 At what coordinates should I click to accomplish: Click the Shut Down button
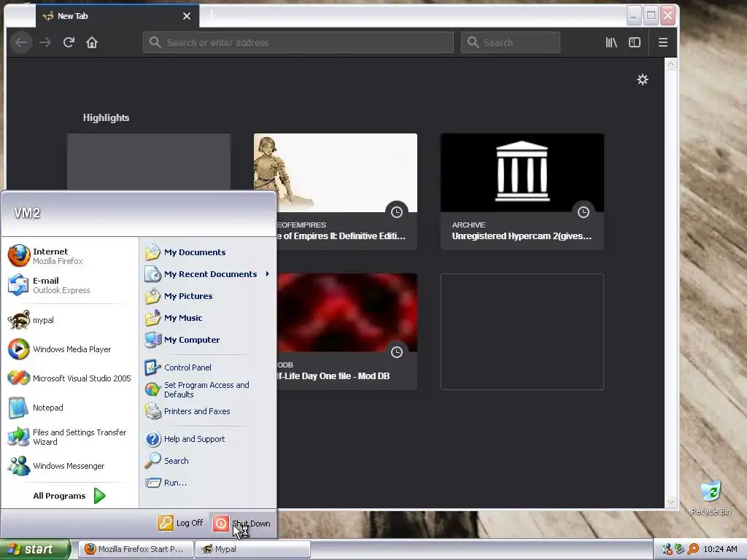(x=242, y=524)
